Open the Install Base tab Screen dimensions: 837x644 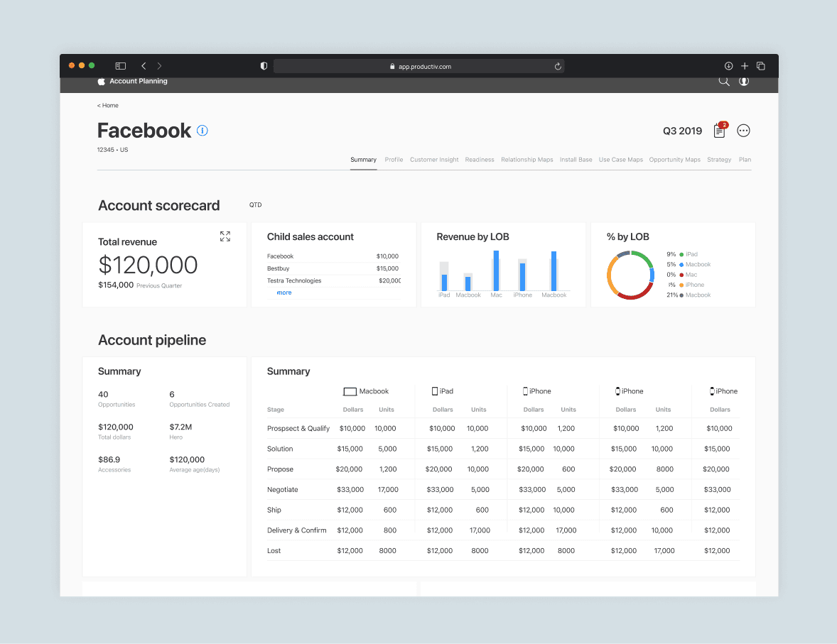[576, 160]
